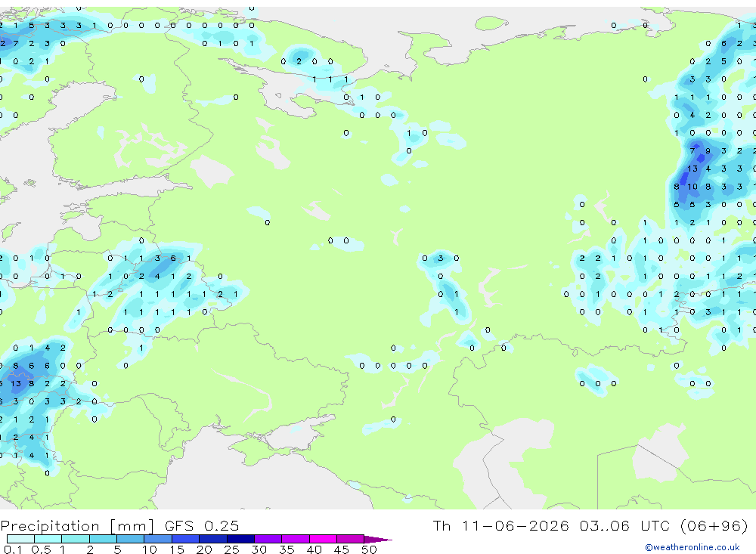This screenshot has width=756, height=554.
Task: Click the '40' legend scale label
Action: [314, 549]
